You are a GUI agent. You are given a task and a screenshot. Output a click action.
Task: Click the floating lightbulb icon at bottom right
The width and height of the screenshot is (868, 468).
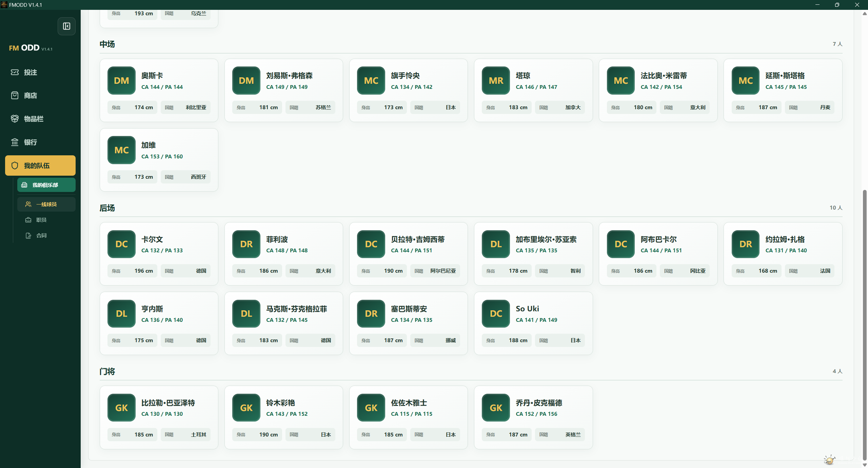(x=829, y=460)
